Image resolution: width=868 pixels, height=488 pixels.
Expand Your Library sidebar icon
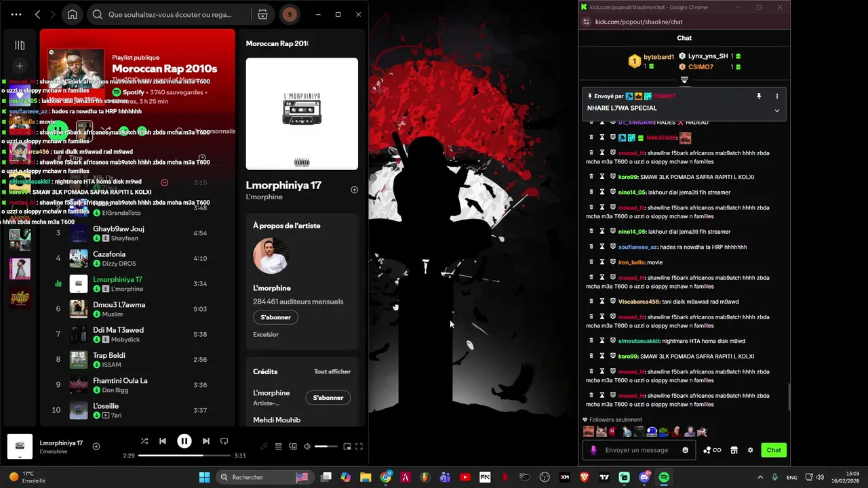pos(20,45)
